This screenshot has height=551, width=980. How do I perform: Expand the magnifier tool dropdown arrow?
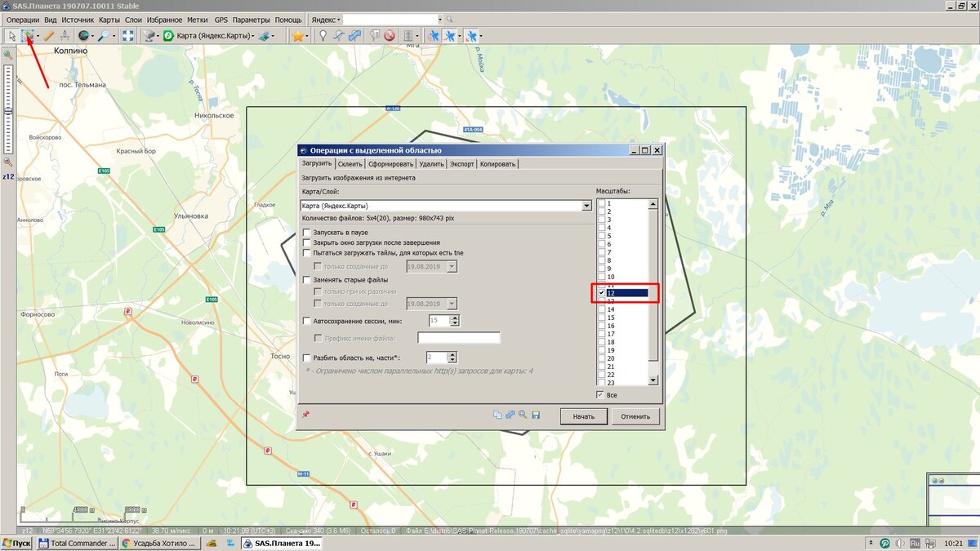(x=114, y=36)
